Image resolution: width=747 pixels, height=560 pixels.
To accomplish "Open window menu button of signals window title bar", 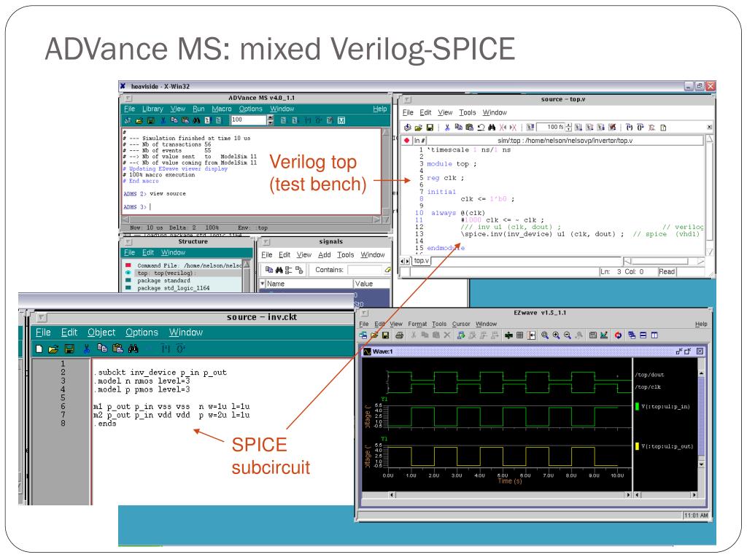I will (x=266, y=242).
